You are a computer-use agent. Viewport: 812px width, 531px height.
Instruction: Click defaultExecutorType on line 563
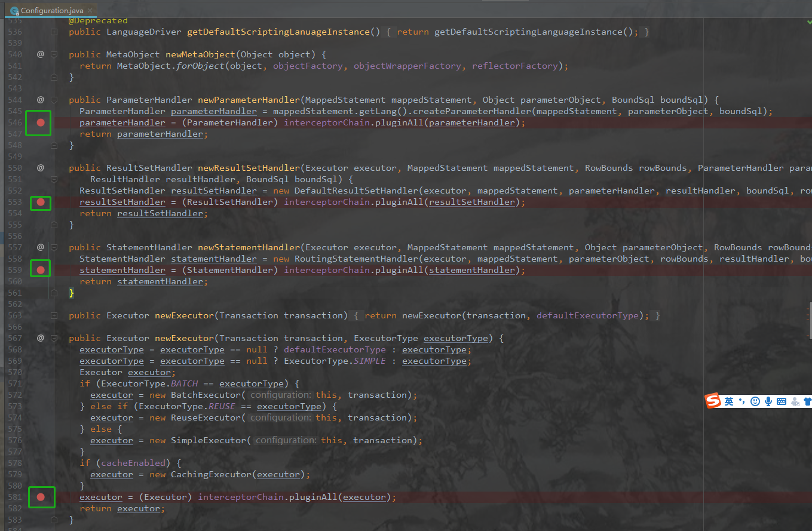pyautogui.click(x=587, y=315)
